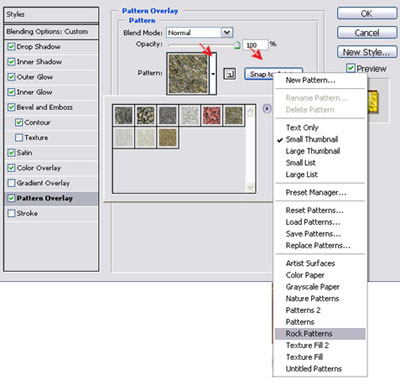400x390 pixels.
Task: Uncheck the Inner Shadow effect
Action: (x=11, y=62)
